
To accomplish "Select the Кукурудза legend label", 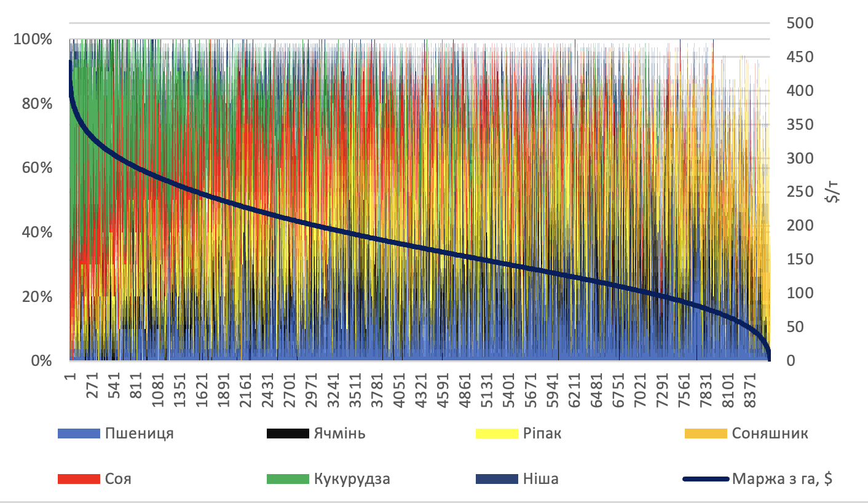I will [352, 479].
